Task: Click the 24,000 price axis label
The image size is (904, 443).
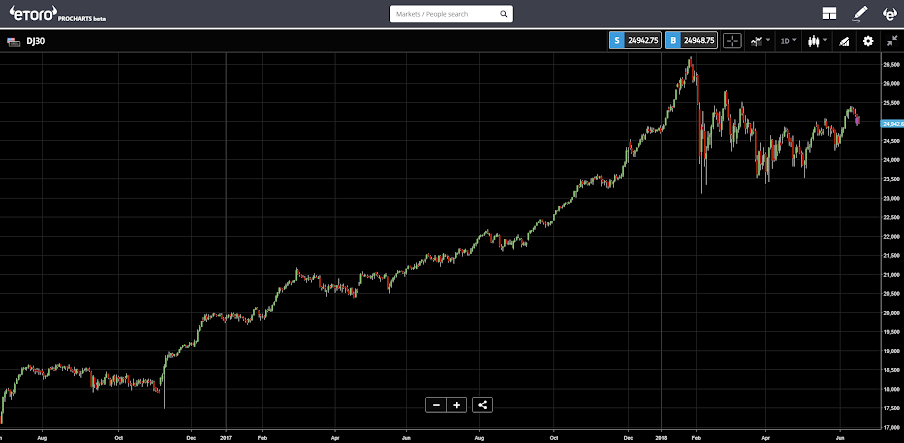Action: (x=892, y=160)
